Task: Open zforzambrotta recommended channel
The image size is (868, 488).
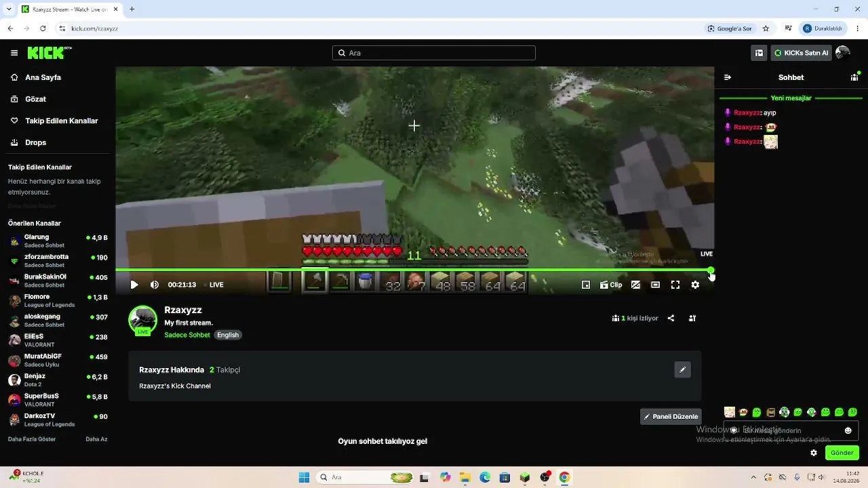Action: pyautogui.click(x=58, y=260)
